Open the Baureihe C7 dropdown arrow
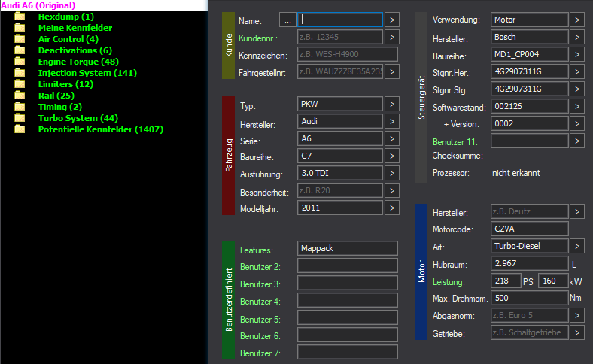This screenshot has height=364, width=593. 392,156
